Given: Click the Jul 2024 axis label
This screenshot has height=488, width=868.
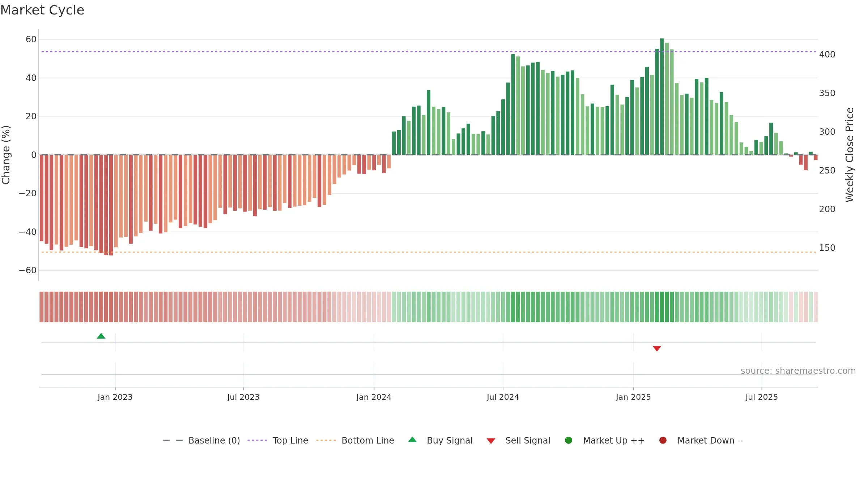Looking at the screenshot, I should click(503, 397).
